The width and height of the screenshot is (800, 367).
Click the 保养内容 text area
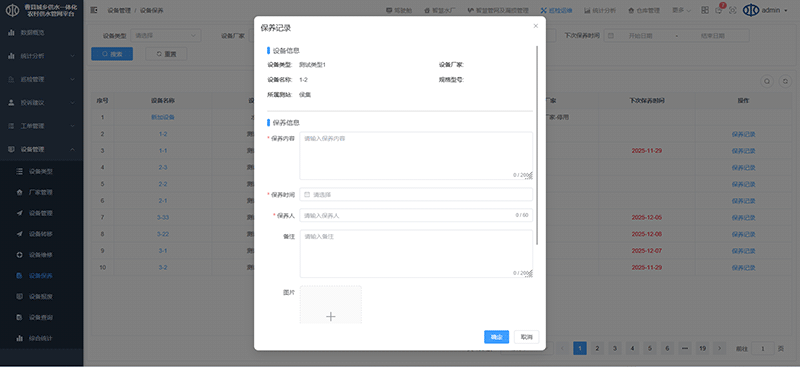(416, 156)
